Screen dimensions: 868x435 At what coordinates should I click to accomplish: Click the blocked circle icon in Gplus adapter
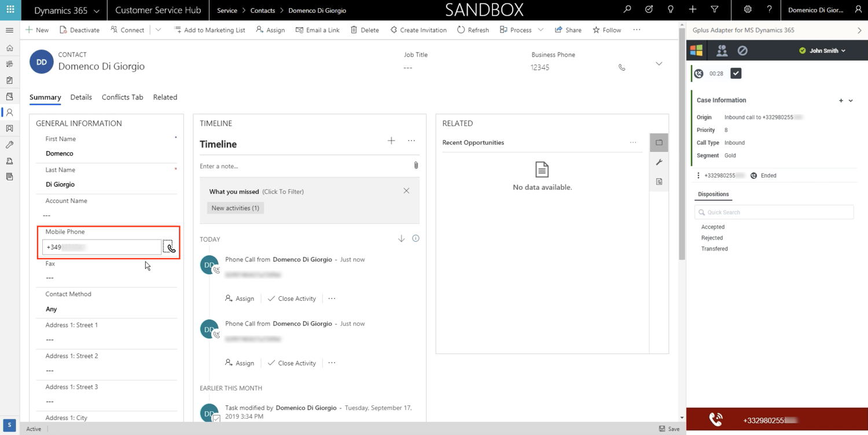742,51
